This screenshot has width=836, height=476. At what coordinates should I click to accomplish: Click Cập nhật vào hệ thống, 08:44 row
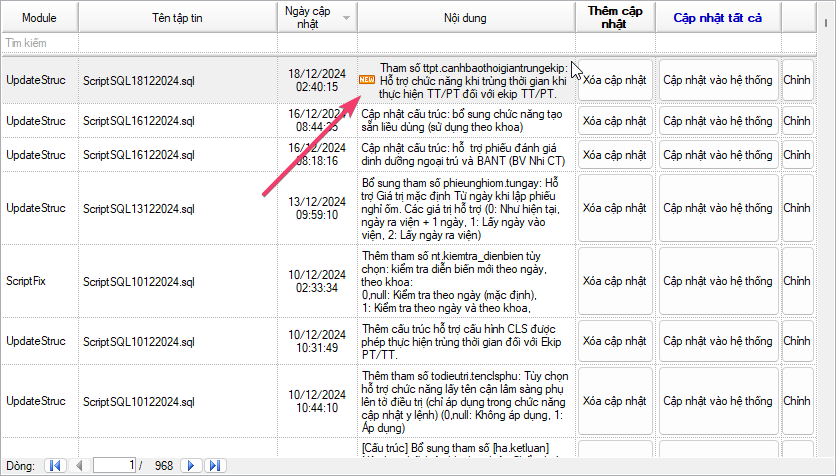coord(718,121)
